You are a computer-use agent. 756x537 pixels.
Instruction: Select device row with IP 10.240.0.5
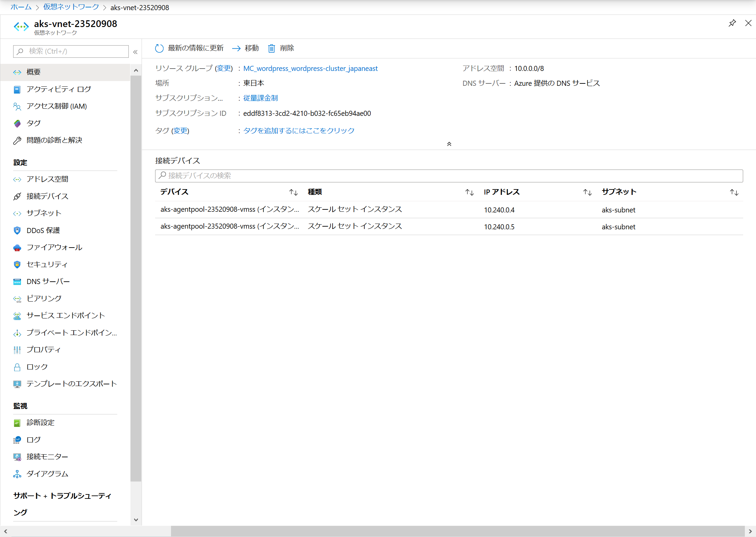coord(449,227)
